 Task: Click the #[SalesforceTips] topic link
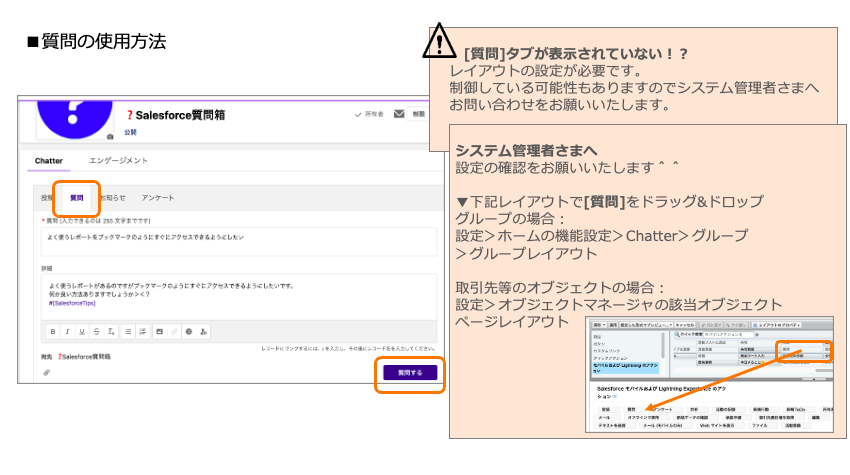tap(72, 303)
